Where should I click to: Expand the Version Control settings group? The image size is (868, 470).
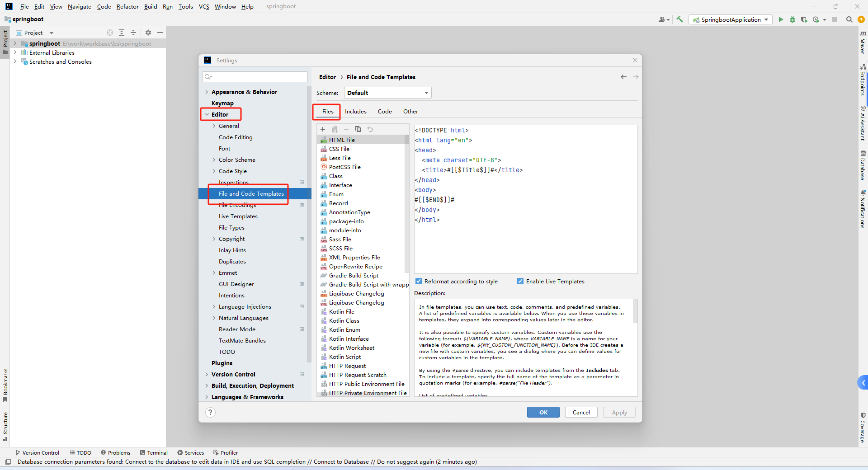point(207,374)
